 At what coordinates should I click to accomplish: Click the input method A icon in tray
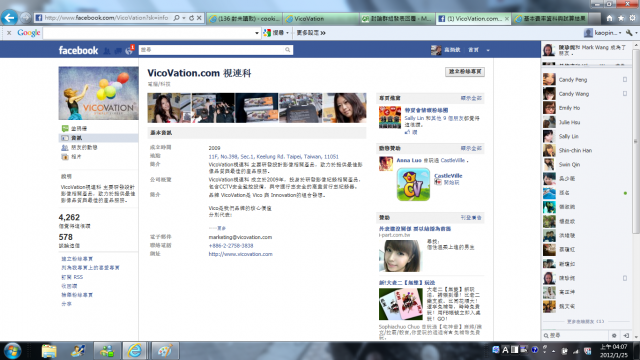(x=505, y=350)
